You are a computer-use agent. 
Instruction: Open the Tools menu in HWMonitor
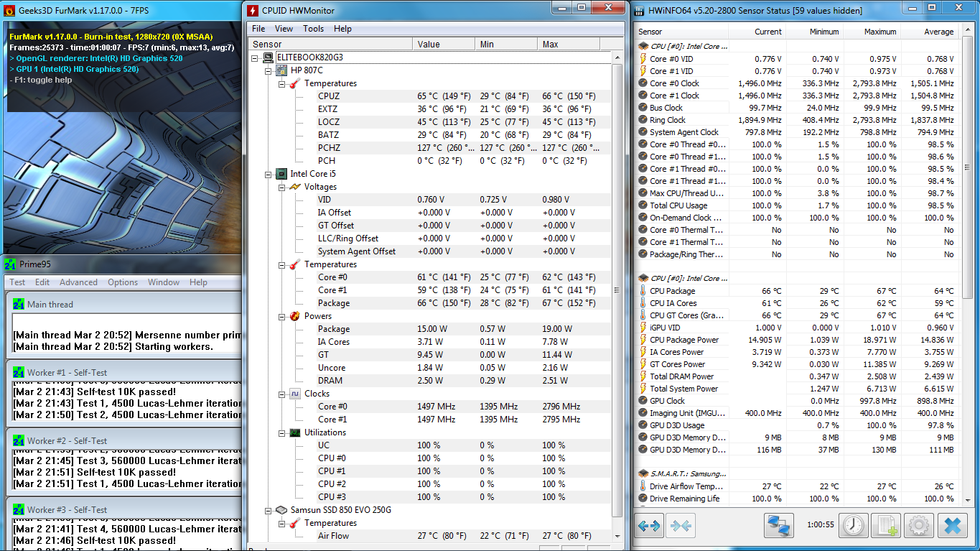click(x=313, y=29)
